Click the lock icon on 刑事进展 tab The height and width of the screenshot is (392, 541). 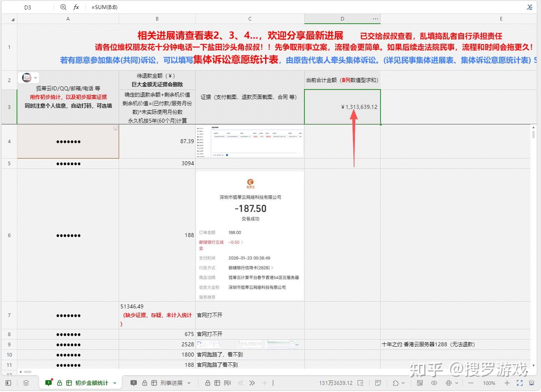click(x=145, y=383)
